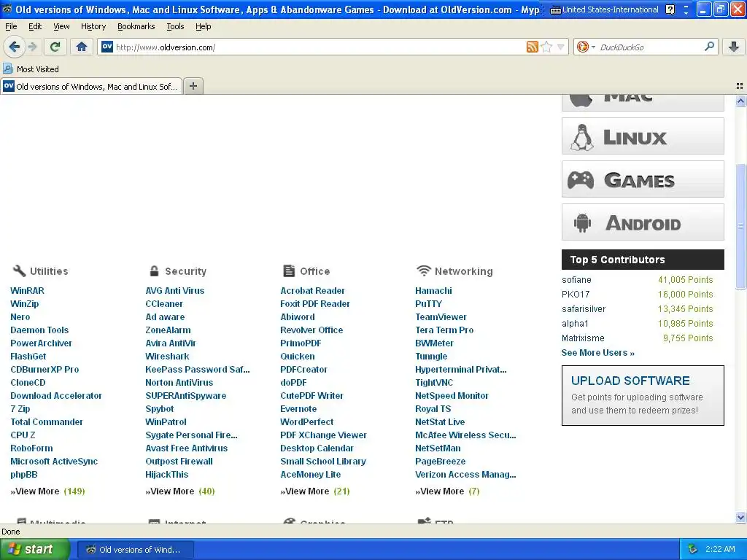Click the system tray icon beside clock
The image size is (747, 560).
point(693,549)
